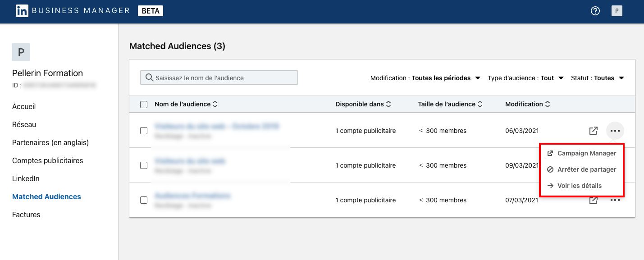Select the third audience row checkbox

(x=144, y=200)
